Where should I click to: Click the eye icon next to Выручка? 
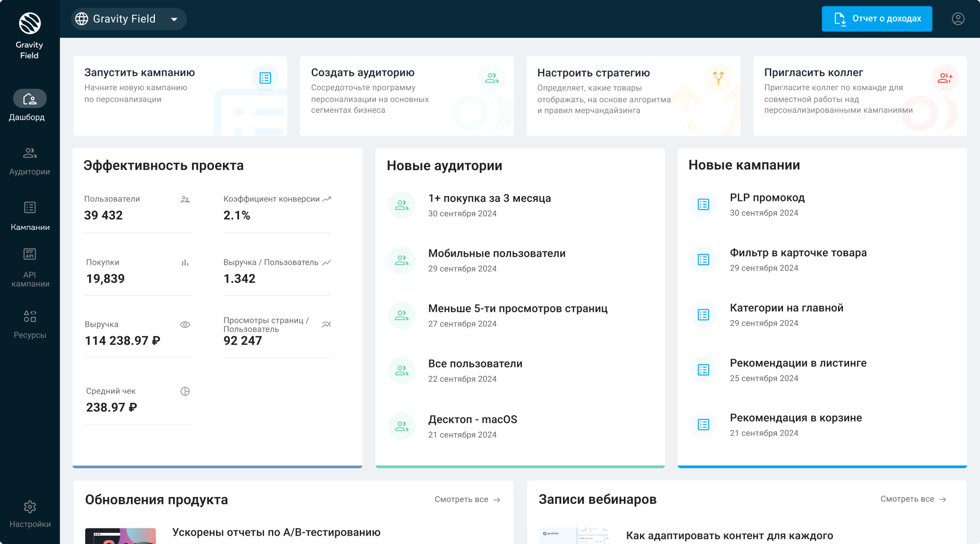185,324
